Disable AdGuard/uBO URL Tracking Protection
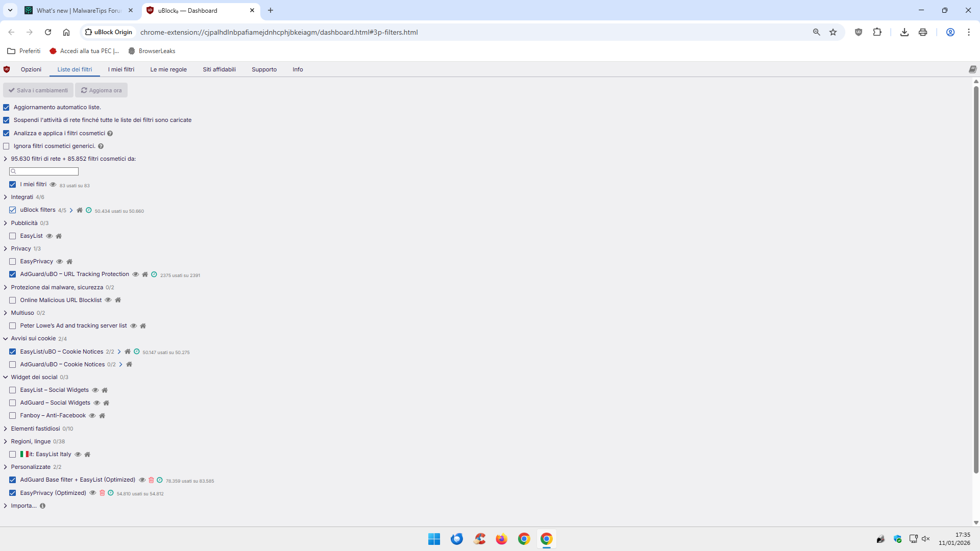980x551 pixels. [x=13, y=274]
